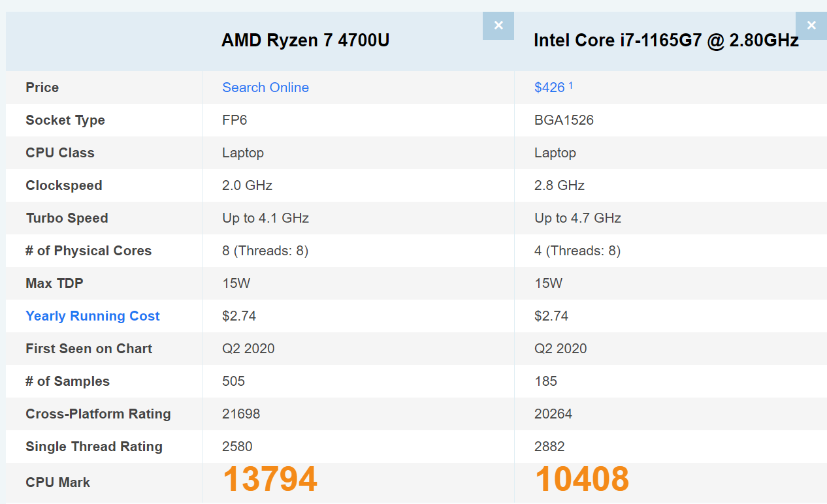Click the Max TDP row label
Image resolution: width=827 pixels, height=504 pixels.
(54, 283)
